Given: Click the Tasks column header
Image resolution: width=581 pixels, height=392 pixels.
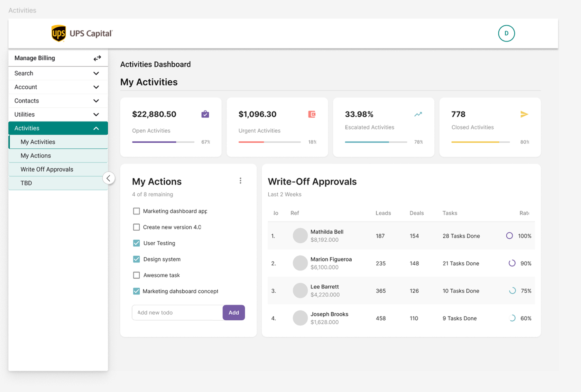Looking at the screenshot, I should (x=450, y=213).
